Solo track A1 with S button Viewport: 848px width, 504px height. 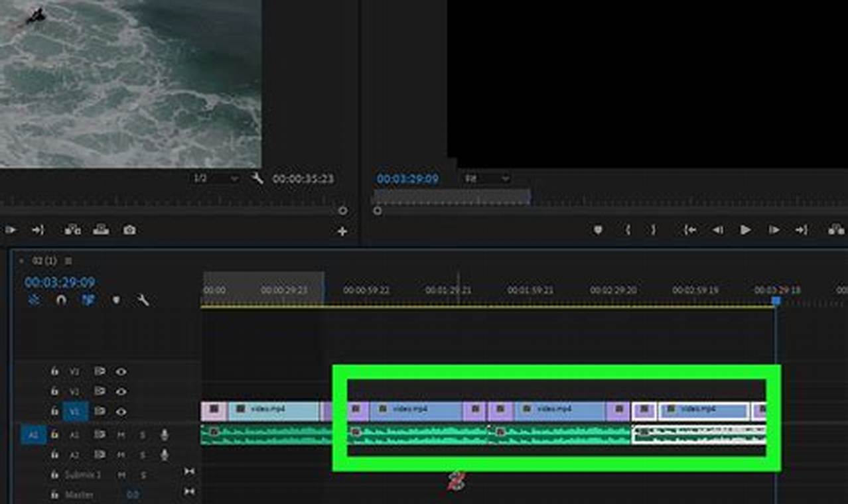pyautogui.click(x=142, y=435)
